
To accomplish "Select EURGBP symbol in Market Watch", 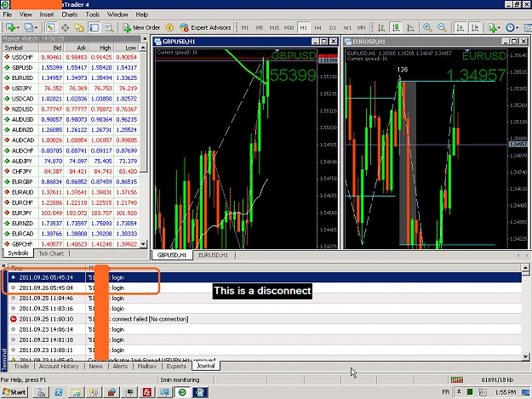I will coord(71,182).
